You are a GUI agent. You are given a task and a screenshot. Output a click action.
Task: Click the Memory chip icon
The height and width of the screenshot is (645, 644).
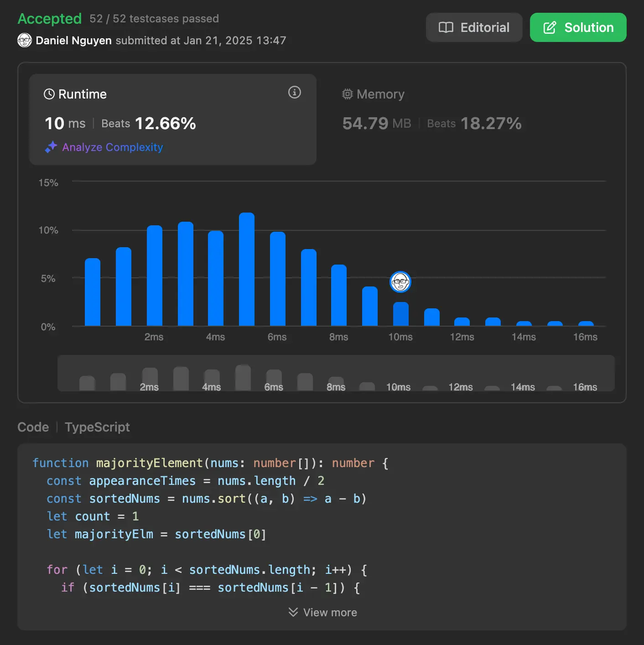pyautogui.click(x=348, y=94)
